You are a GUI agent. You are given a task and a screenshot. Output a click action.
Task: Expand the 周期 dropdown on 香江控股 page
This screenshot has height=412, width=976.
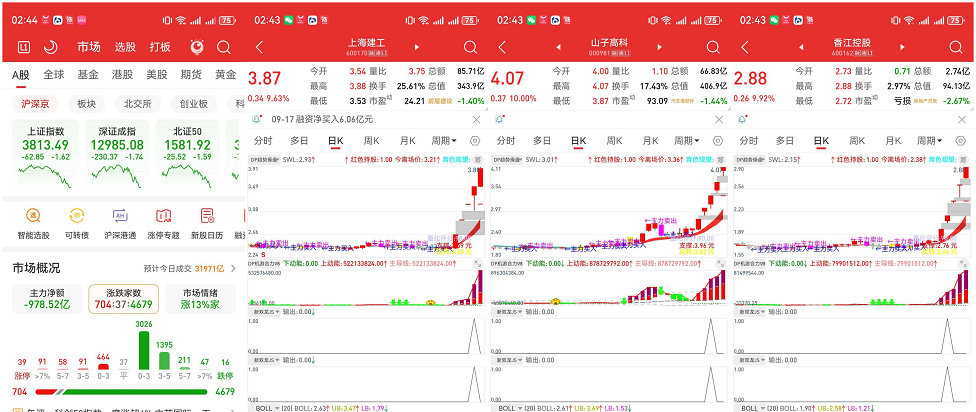coord(929,141)
